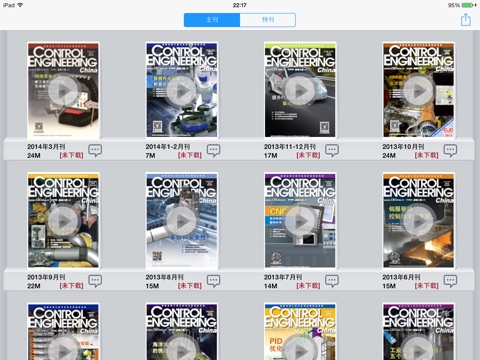Play the 2013年9月刊 cover preview

[63, 221]
